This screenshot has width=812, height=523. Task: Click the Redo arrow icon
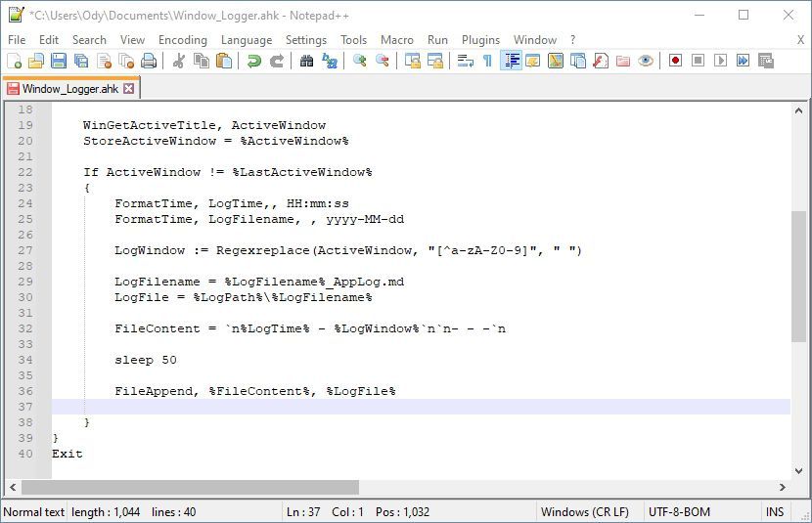(277, 61)
